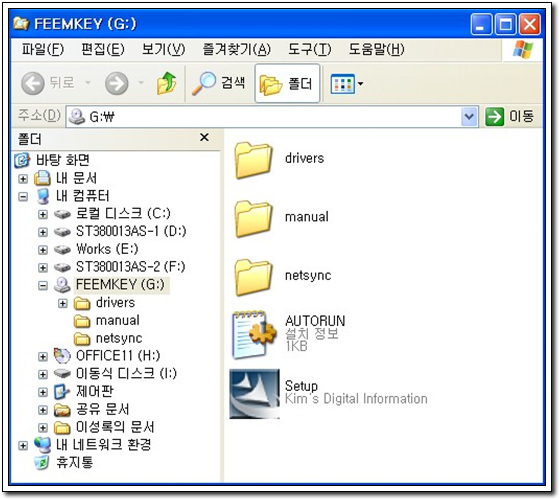Open views dropdown arrow beside view icon

pyautogui.click(x=360, y=84)
